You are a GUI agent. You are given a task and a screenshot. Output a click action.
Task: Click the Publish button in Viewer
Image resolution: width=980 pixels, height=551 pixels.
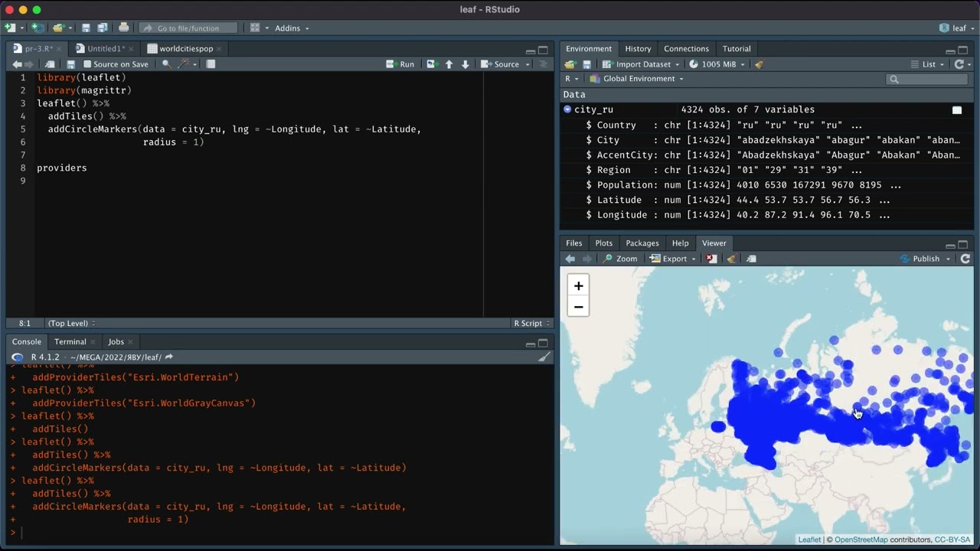920,259
